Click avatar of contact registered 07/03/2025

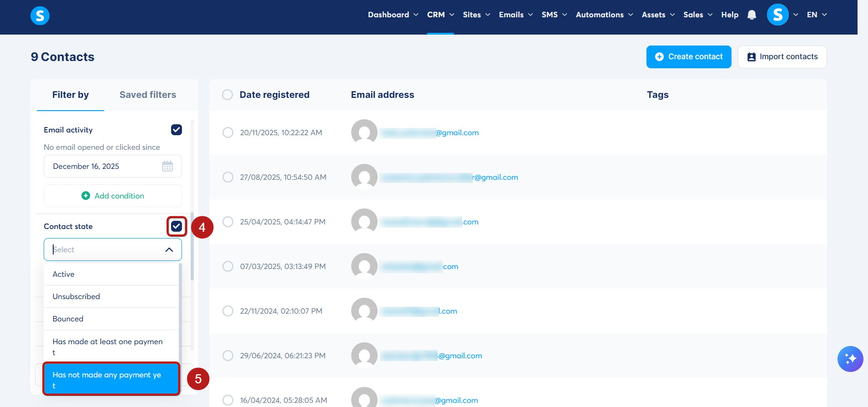pyautogui.click(x=364, y=266)
